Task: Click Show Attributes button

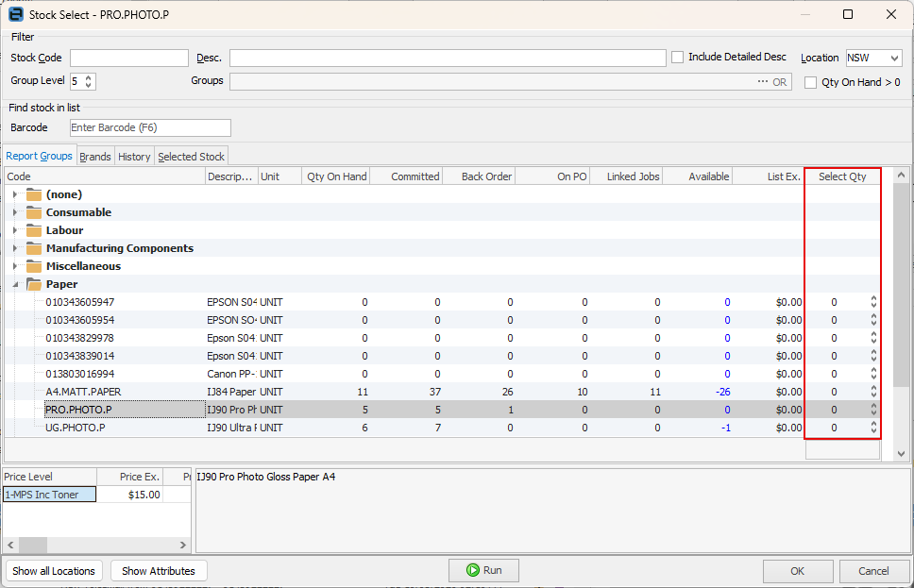Action: coord(159,571)
